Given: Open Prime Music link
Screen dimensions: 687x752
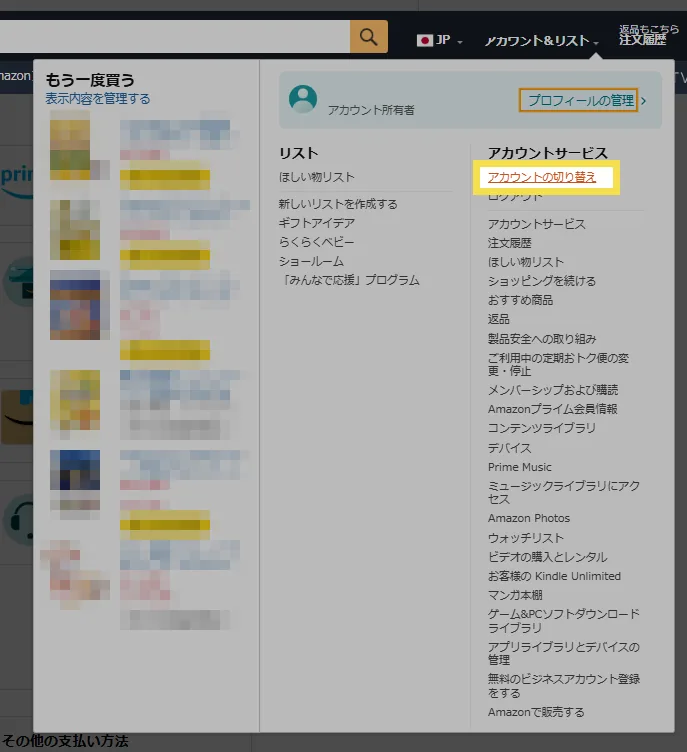Looking at the screenshot, I should pos(520,467).
